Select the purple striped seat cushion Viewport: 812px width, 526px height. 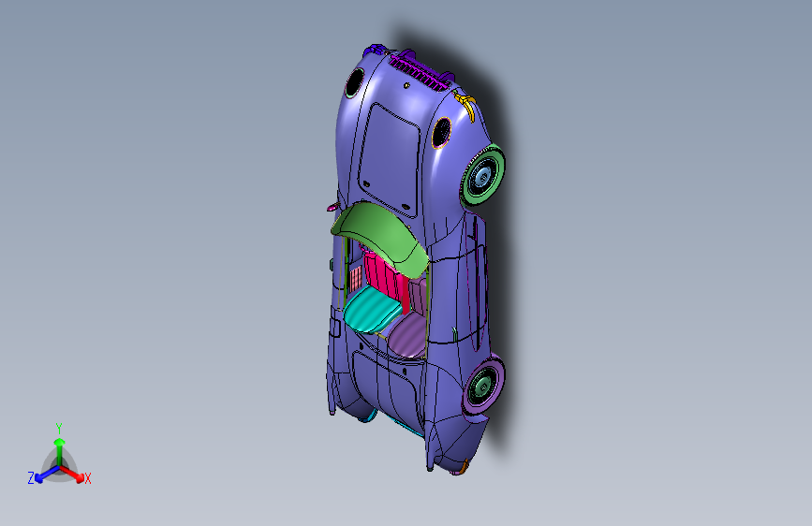coord(407,336)
